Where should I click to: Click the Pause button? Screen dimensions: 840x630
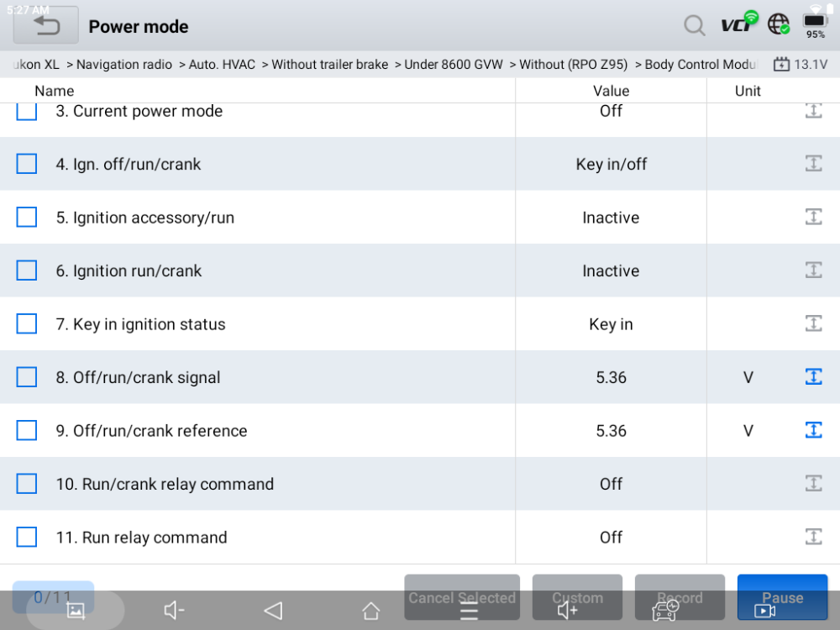[x=782, y=597]
